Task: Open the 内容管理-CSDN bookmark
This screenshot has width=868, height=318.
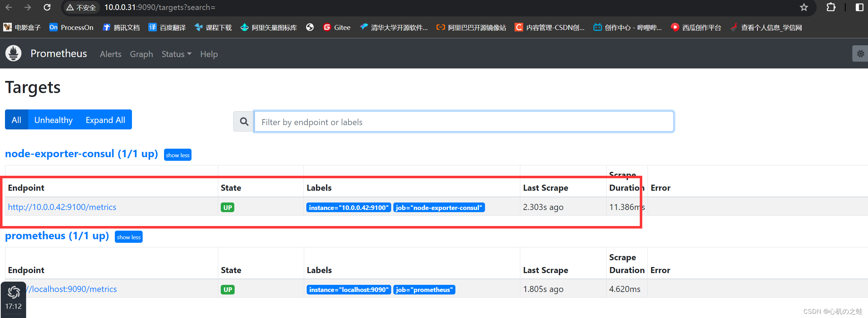Action: [550, 27]
